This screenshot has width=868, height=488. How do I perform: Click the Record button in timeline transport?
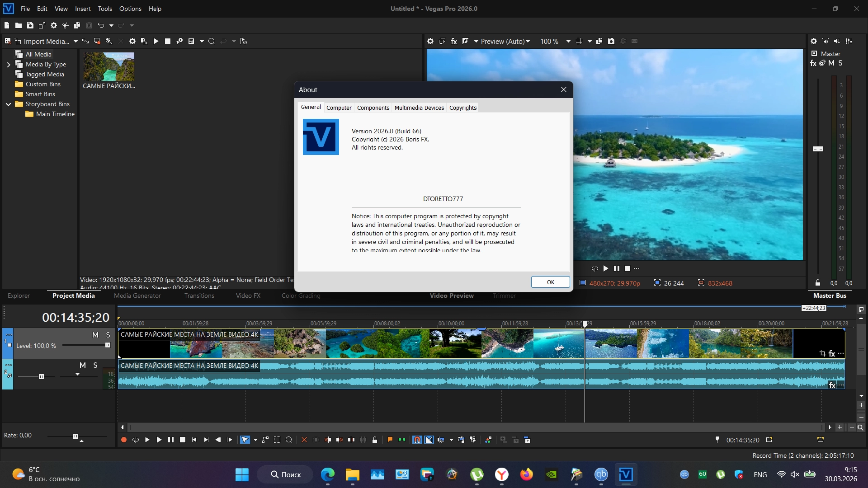pyautogui.click(x=123, y=440)
